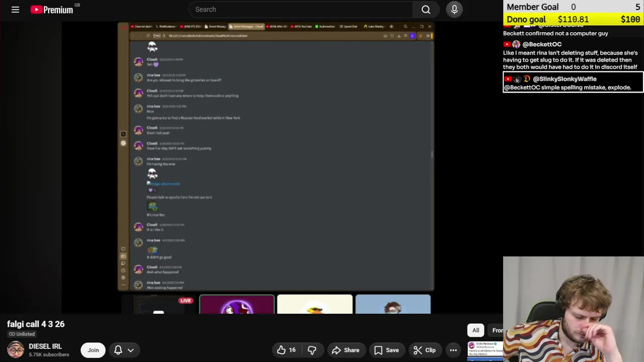Submit search with the magnifier button
This screenshot has height=362, width=644.
tap(426, 10)
